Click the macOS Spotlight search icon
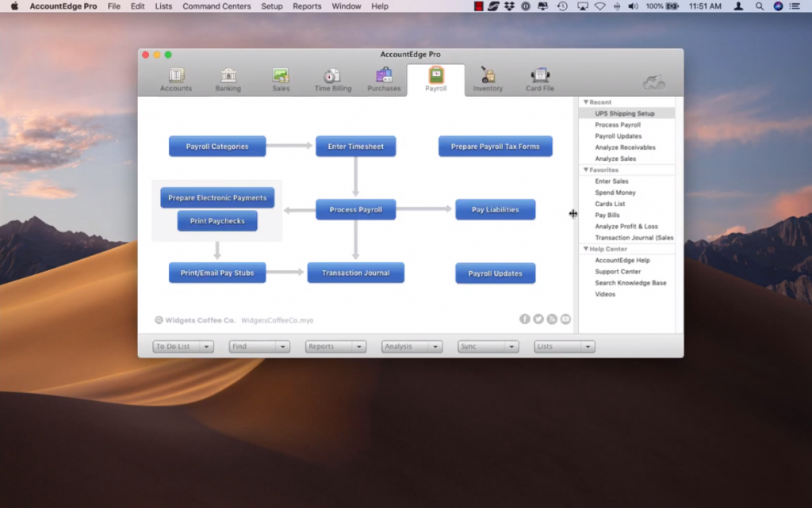The height and width of the screenshot is (508, 812). click(x=759, y=6)
